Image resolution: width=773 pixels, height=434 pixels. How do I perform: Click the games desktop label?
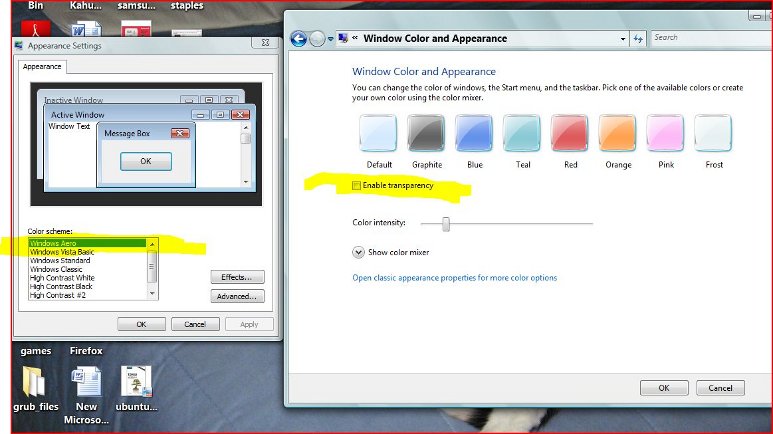tap(35, 351)
